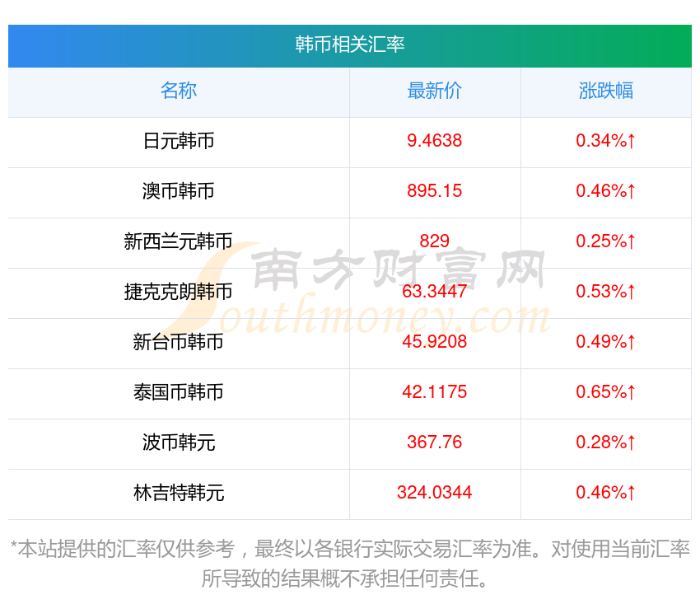Screen dimensions: 700x604
Task: Click the 0.34%↑ change value
Action: pos(605,141)
